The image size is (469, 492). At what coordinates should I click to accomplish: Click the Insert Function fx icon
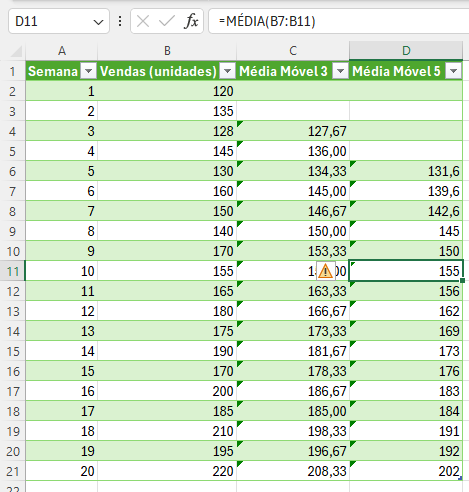[191, 21]
